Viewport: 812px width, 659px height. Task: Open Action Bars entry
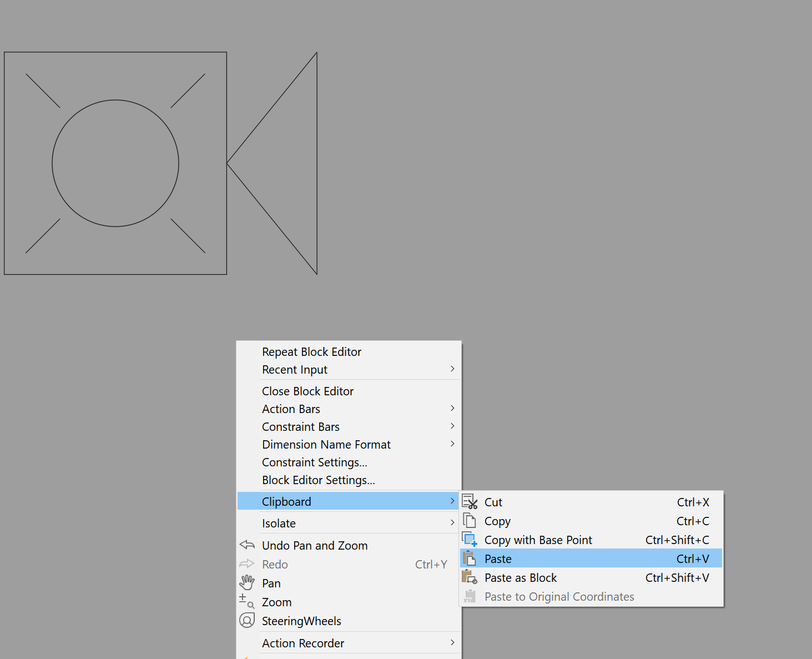click(349, 409)
